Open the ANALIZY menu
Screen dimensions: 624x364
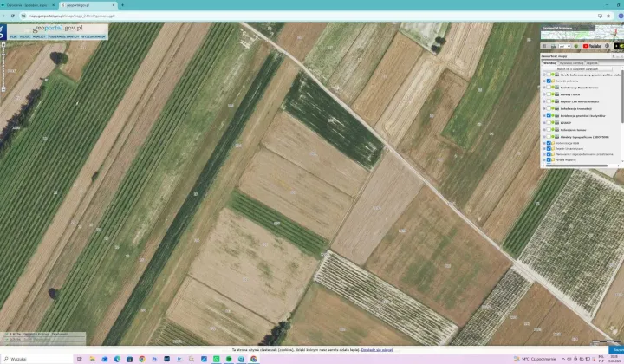[39, 36]
